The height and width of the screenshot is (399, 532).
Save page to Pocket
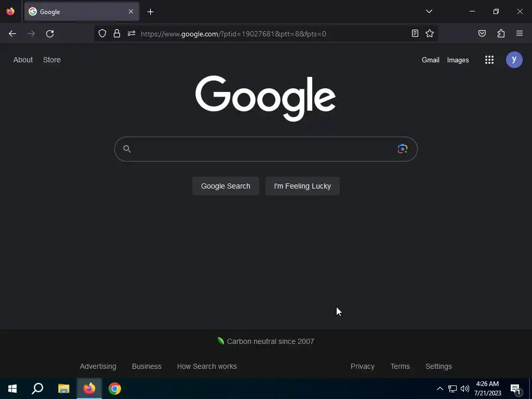[x=482, y=33]
